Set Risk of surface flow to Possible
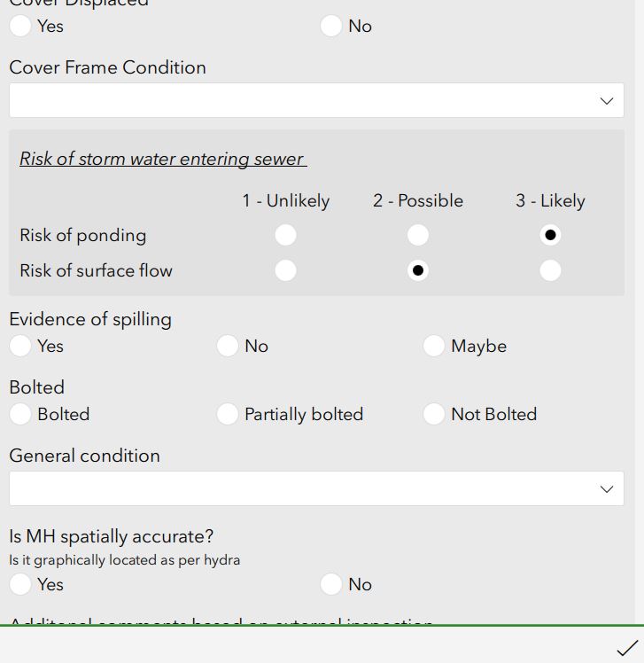 pos(417,270)
